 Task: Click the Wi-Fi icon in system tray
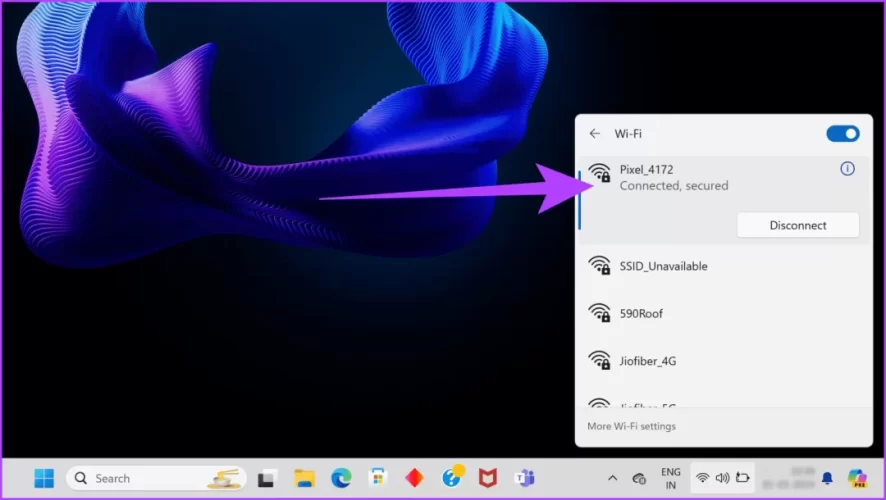pos(702,478)
